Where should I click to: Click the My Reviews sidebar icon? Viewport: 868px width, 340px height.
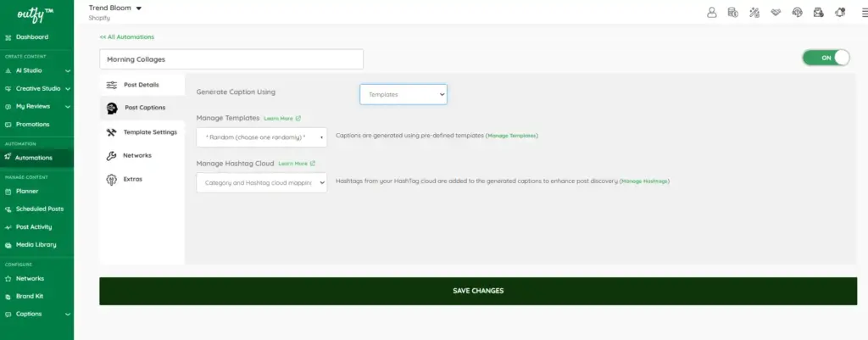8,106
